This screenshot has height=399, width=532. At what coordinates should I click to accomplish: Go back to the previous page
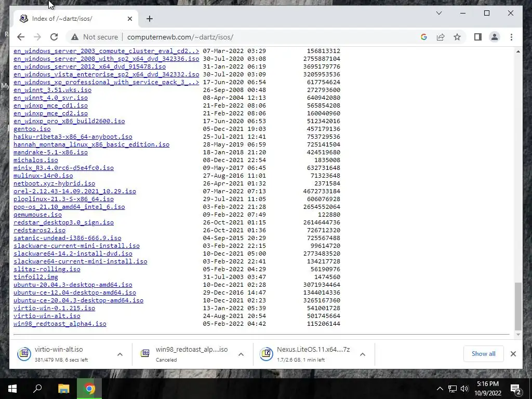pos(21,37)
